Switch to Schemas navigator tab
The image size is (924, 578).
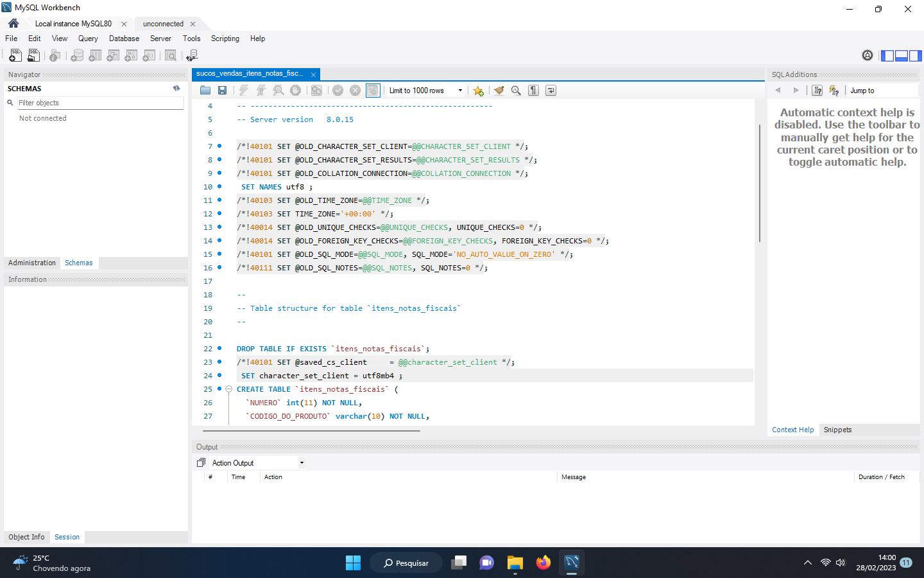[79, 263]
